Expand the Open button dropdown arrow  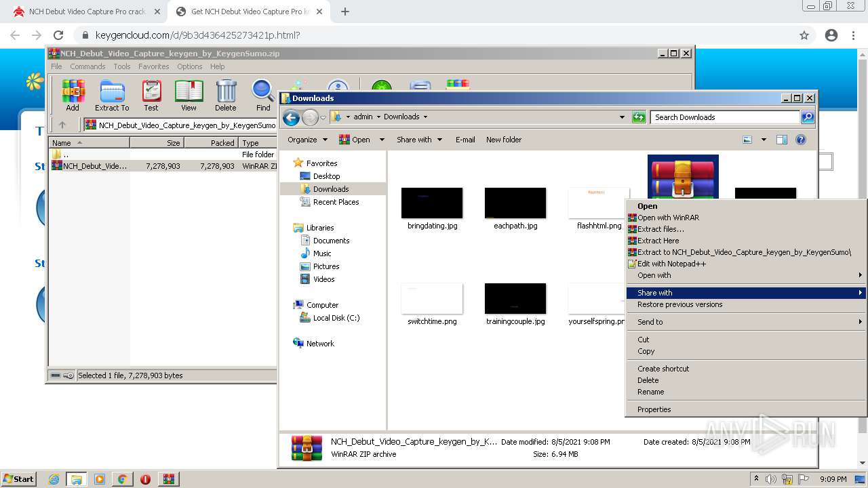tap(382, 140)
